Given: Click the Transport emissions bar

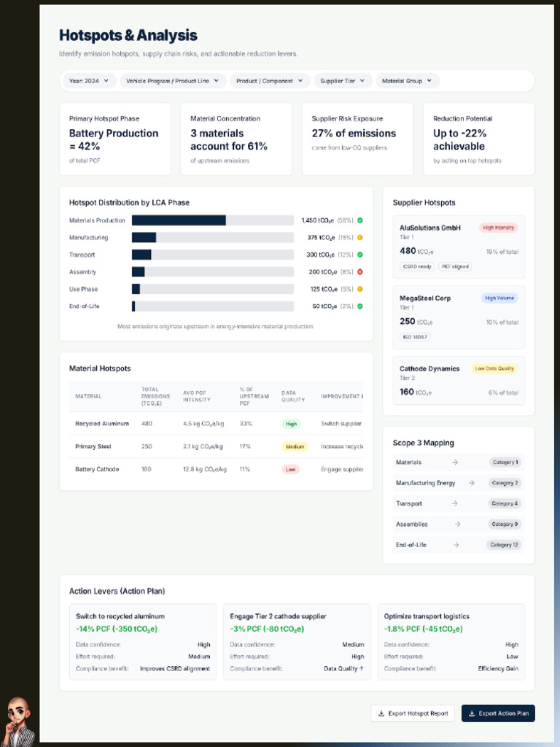Looking at the screenshot, I should 213,255.
